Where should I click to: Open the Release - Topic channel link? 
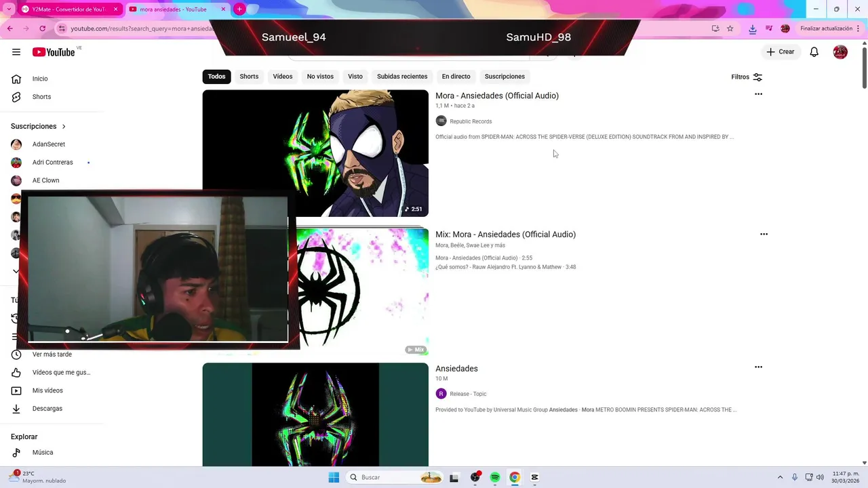pos(468,394)
